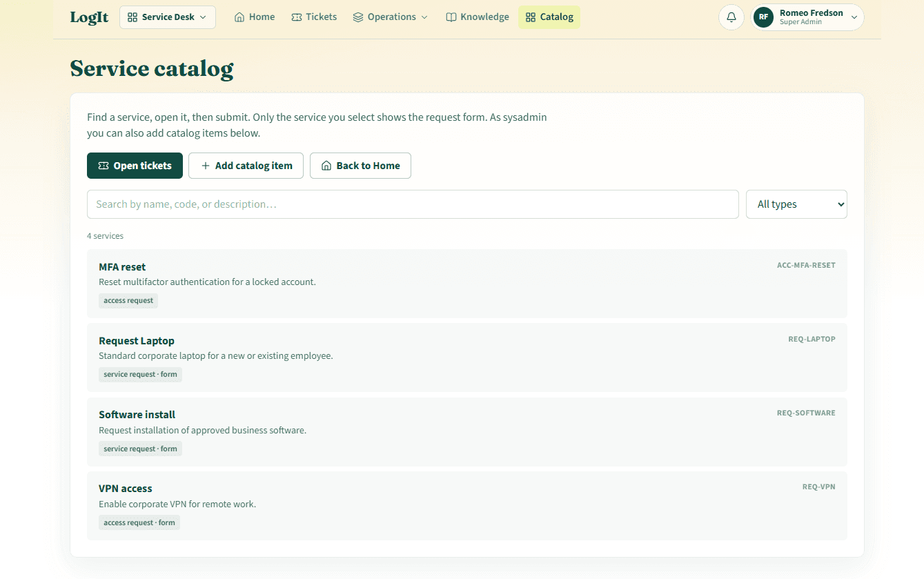Click the notification bell icon
Viewport: 924px width, 579px height.
coord(731,17)
